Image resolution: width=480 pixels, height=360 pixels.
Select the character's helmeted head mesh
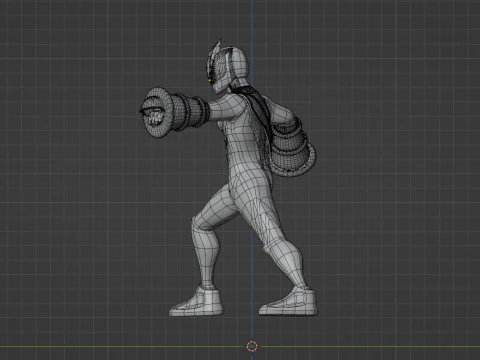[229, 67]
